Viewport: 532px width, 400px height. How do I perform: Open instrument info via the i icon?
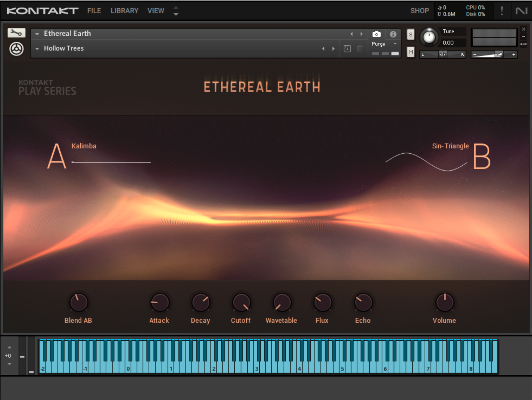(393, 34)
